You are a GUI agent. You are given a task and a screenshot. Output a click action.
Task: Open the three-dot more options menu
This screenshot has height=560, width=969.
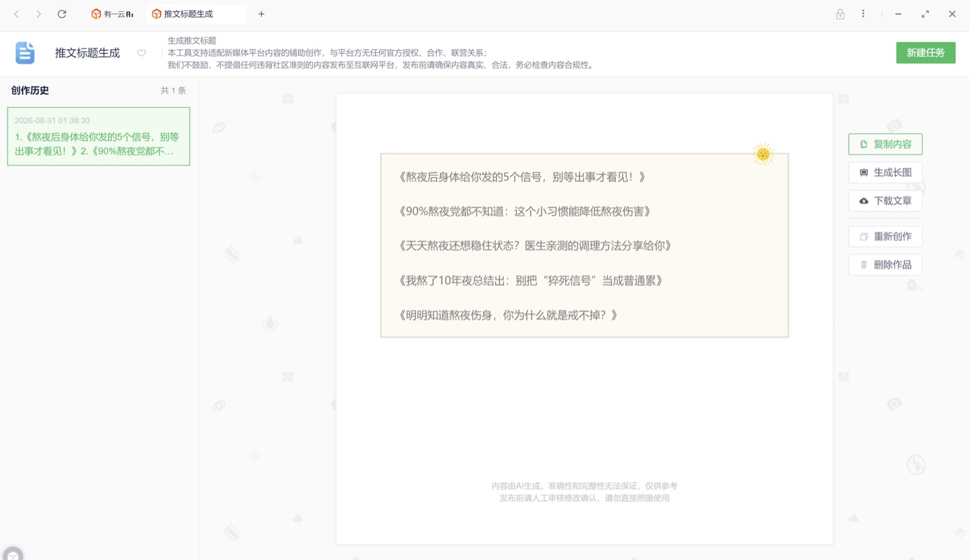pyautogui.click(x=863, y=14)
